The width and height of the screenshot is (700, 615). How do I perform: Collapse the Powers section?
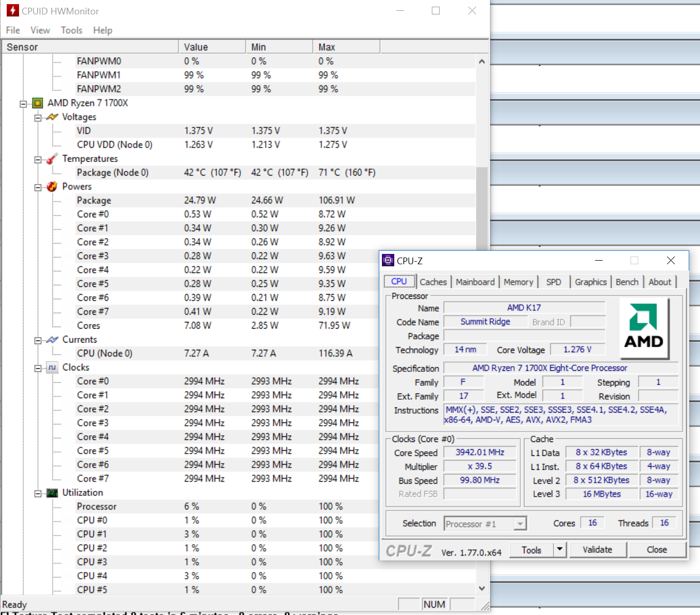point(38,187)
